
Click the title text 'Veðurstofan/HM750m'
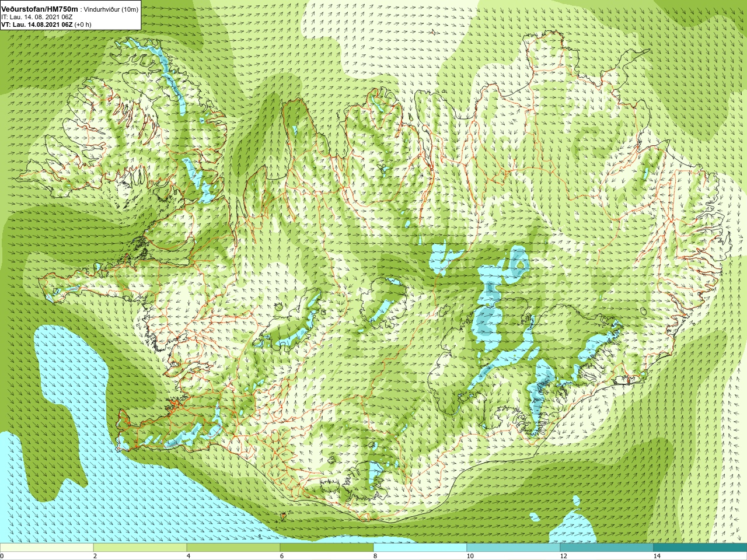[40, 9]
